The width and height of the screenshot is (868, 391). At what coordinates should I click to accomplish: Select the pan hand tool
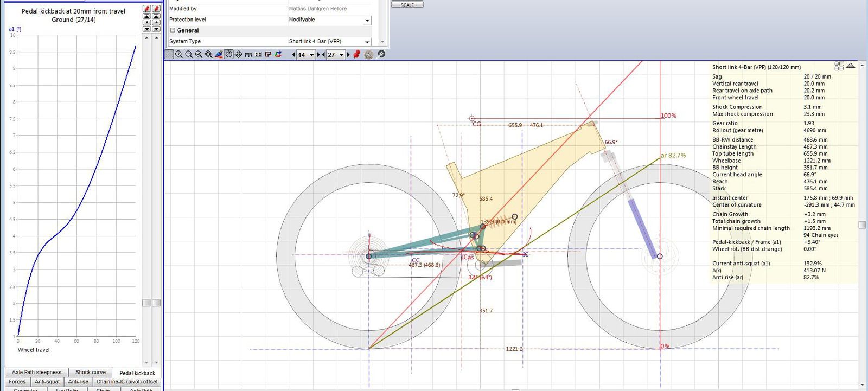[229, 55]
